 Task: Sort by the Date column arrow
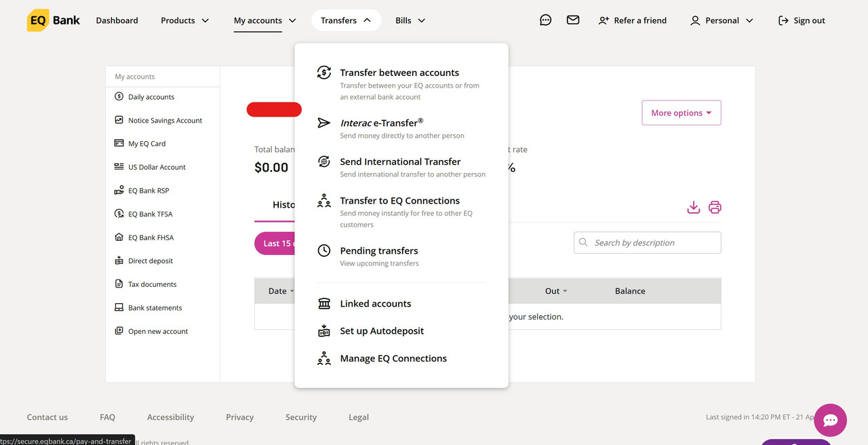pyautogui.click(x=292, y=291)
